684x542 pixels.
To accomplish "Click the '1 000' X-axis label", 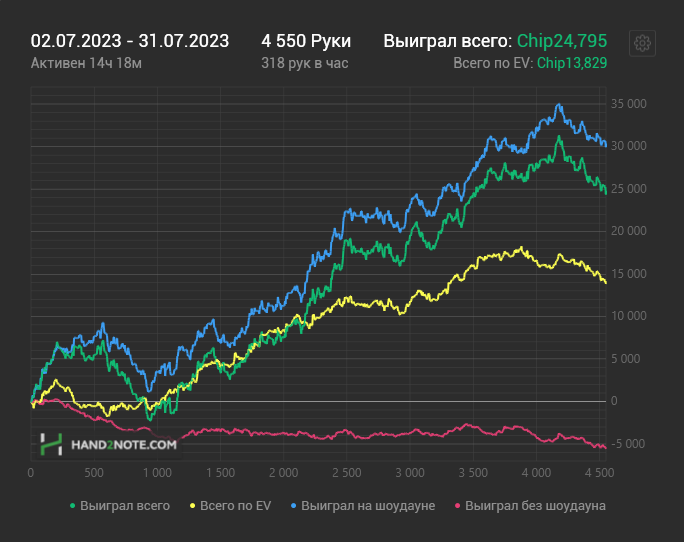I will click(157, 473).
